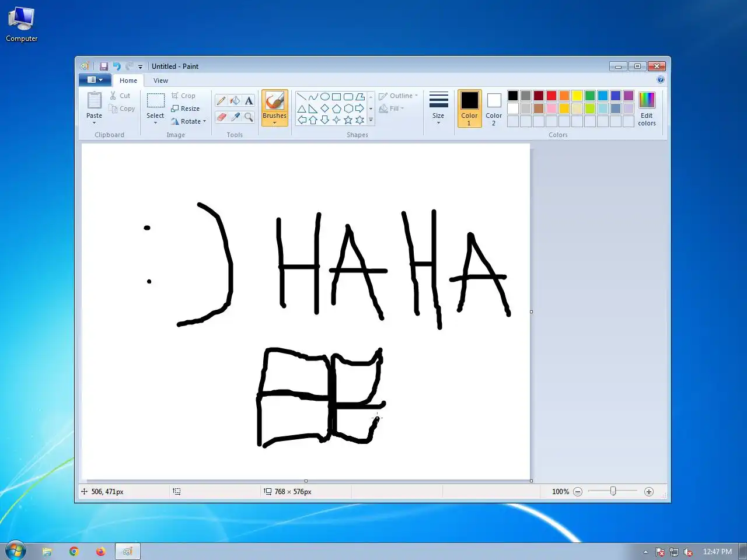Image resolution: width=747 pixels, height=560 pixels.
Task: Activate Color 1 foreground selector
Action: tap(469, 108)
